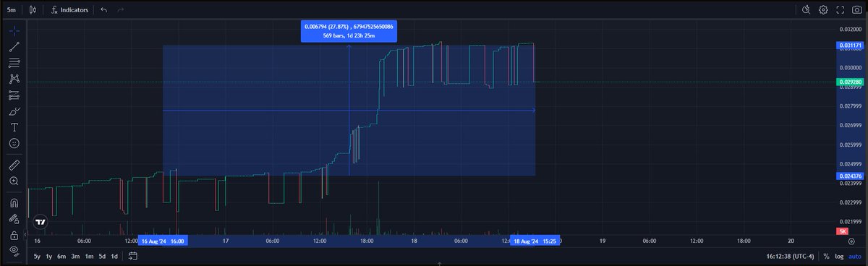The image size is (868, 266).
Task: Toggle auto scale fitting
Action: point(854,256)
